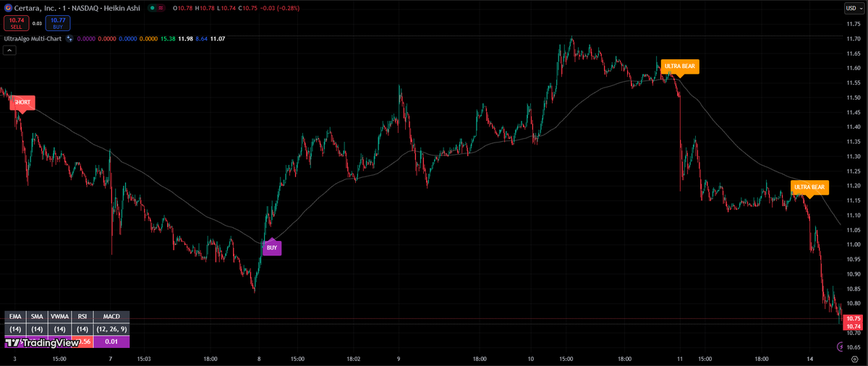Screen dimensions: 868x366
Task: Click the white 11.98 indicator value
Action: tap(186, 38)
